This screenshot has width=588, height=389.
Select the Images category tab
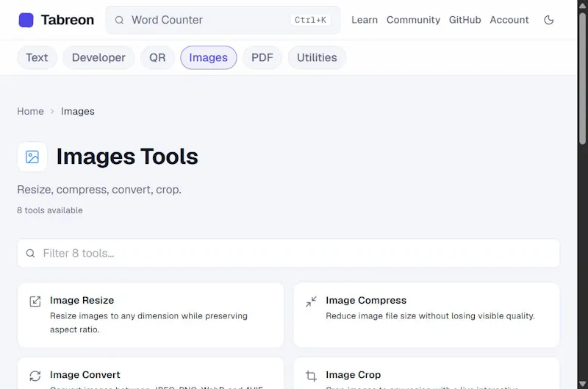pos(209,57)
